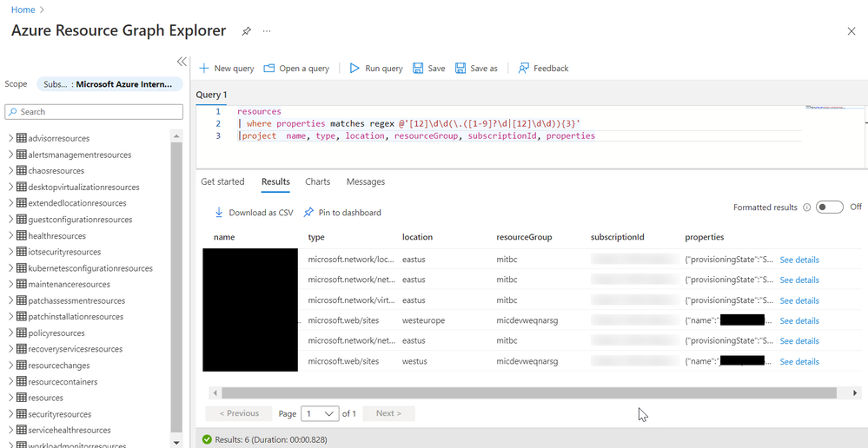This screenshot has height=448, width=868.
Task: Close the Resource Graph Explorer blade
Action: [851, 31]
